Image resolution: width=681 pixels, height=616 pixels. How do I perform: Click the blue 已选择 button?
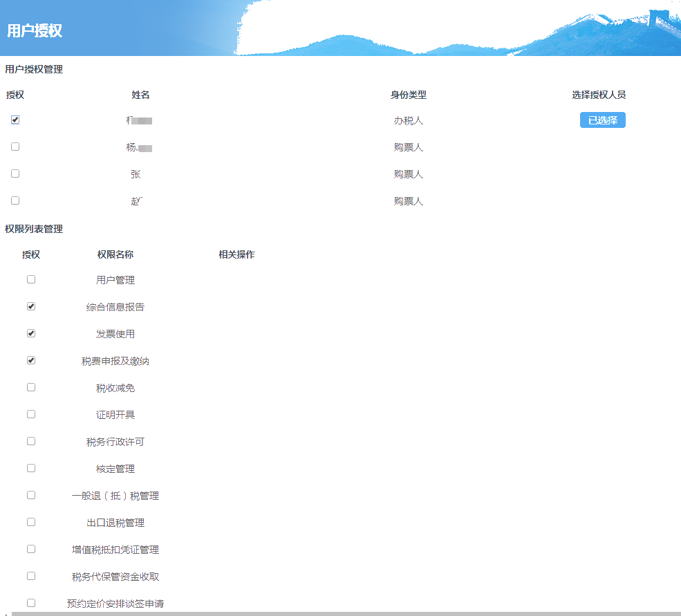coord(602,120)
